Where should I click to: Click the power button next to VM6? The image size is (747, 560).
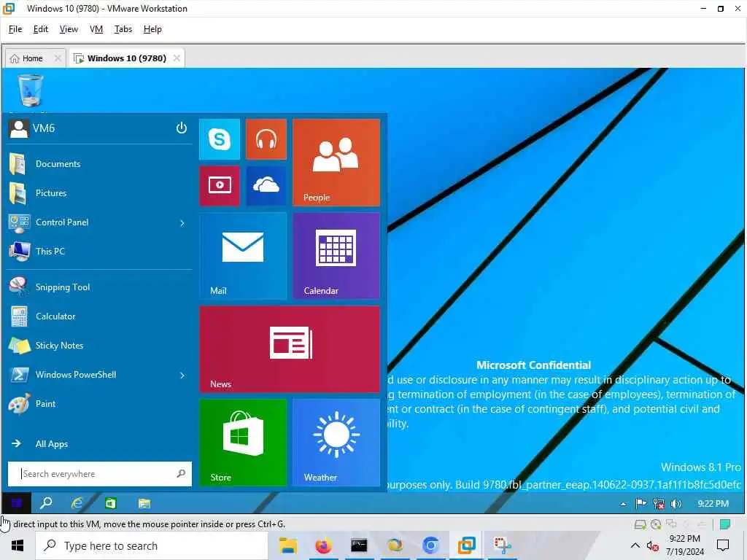coord(182,128)
